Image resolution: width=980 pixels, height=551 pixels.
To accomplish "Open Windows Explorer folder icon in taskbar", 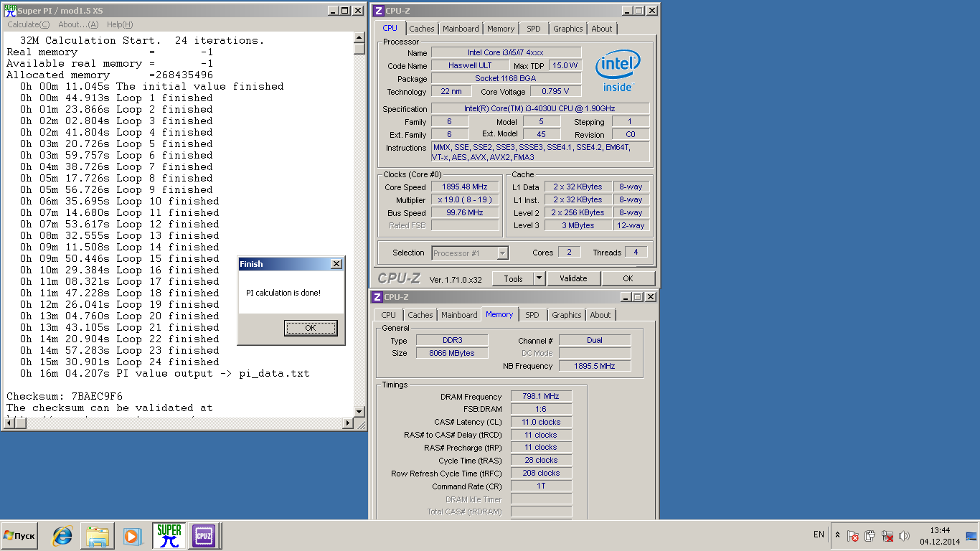I will (x=98, y=536).
